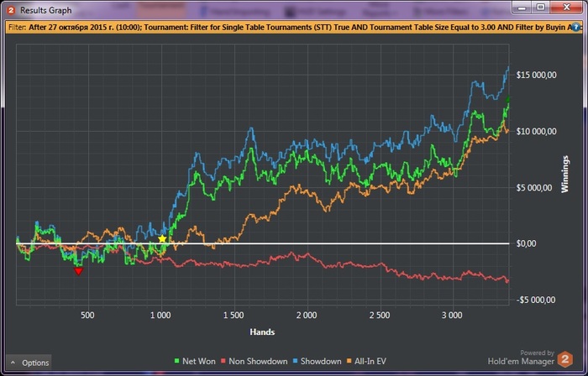
Task: Click the Results Graph window title
Action: tap(45, 10)
